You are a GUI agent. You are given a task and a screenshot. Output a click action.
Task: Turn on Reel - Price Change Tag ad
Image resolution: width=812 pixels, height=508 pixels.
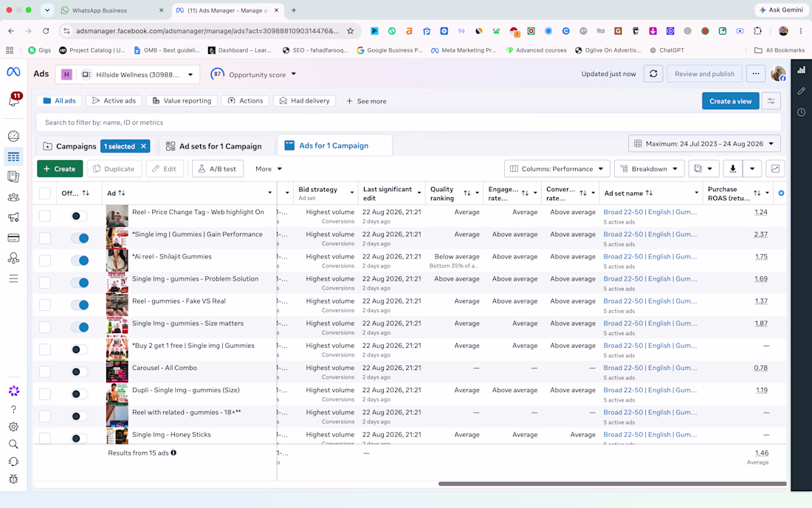pyautogui.click(x=79, y=216)
